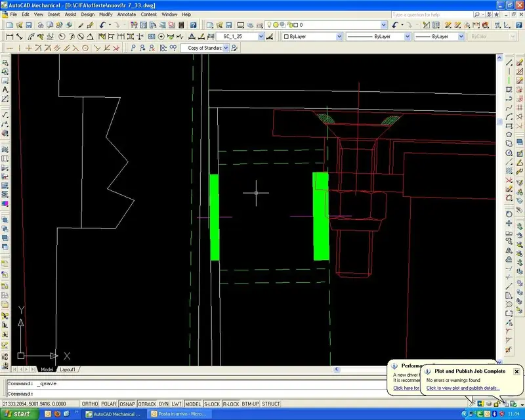Click the 'Type a question for help' field

pos(432,14)
